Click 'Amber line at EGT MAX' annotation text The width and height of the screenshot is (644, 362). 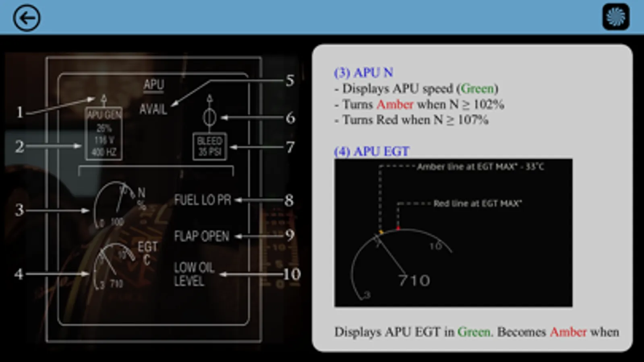480,167
